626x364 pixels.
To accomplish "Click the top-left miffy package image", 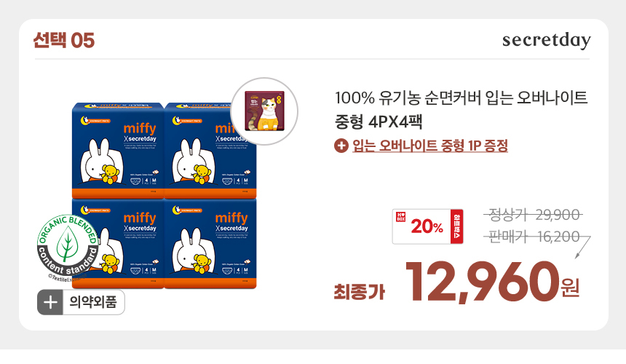I will pyautogui.click(x=118, y=151).
